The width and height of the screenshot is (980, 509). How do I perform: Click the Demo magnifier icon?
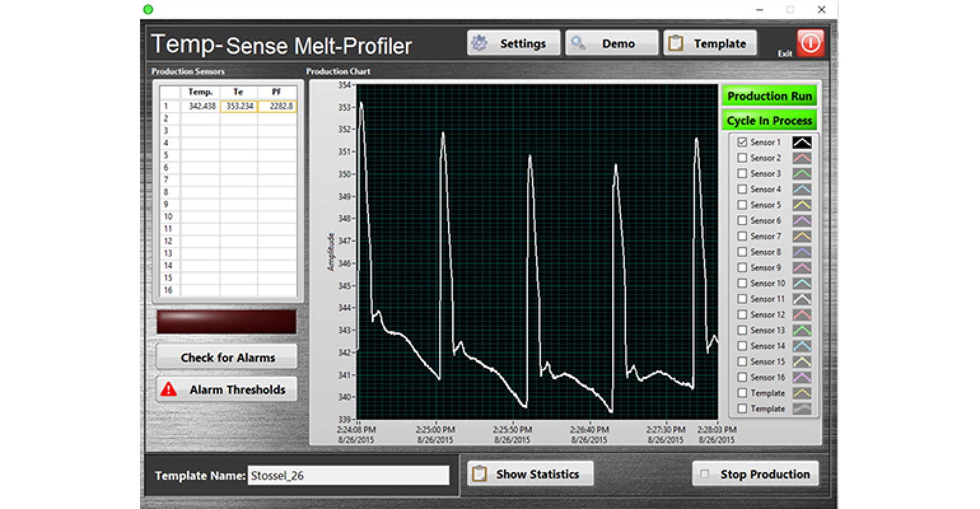coord(578,43)
